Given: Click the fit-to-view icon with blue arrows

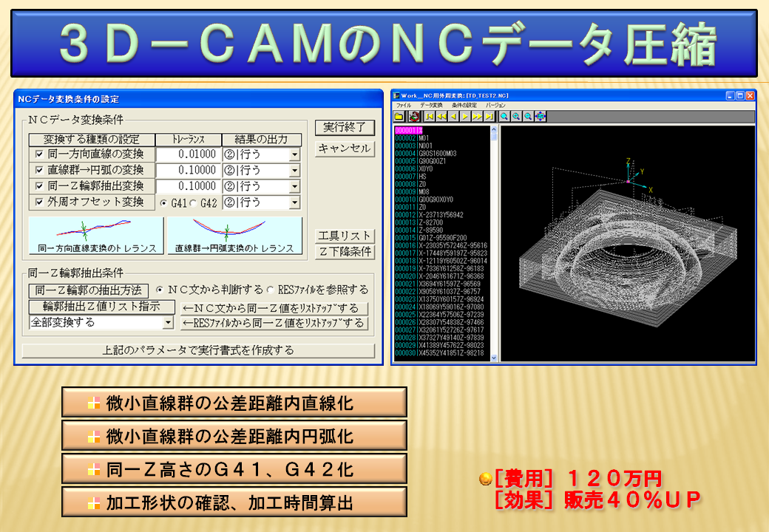Looking at the screenshot, I should click(541, 116).
